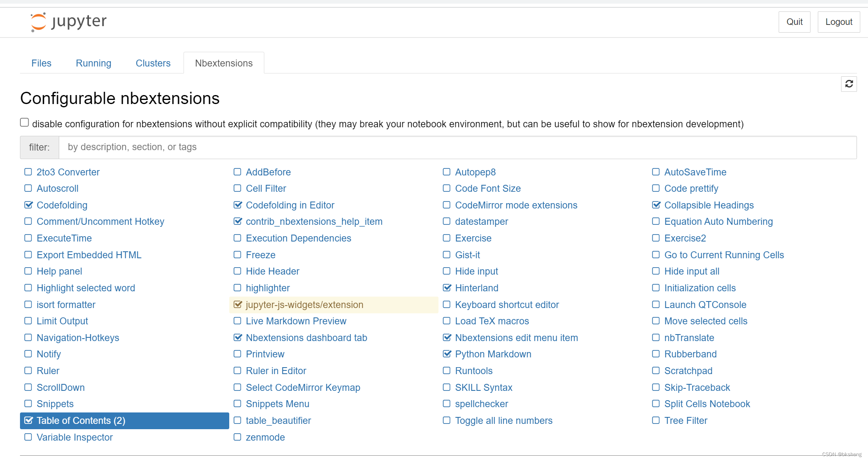The image size is (868, 461).
Task: Enable the Codefolding extension checkbox
Action: click(x=29, y=204)
